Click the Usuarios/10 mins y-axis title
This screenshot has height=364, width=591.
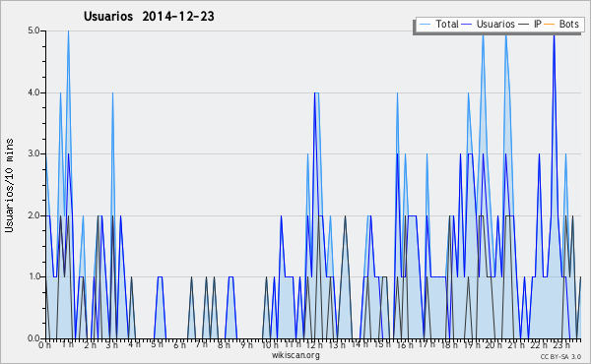tap(10, 185)
